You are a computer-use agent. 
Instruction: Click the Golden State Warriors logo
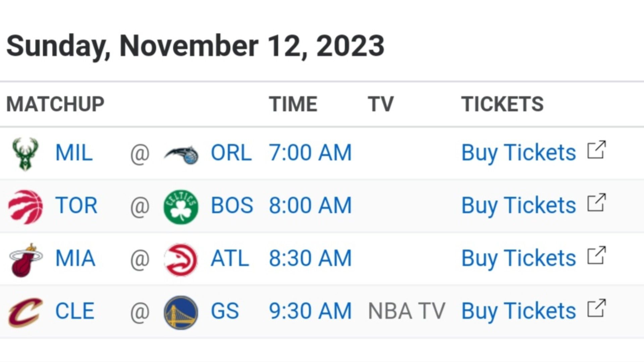click(181, 312)
